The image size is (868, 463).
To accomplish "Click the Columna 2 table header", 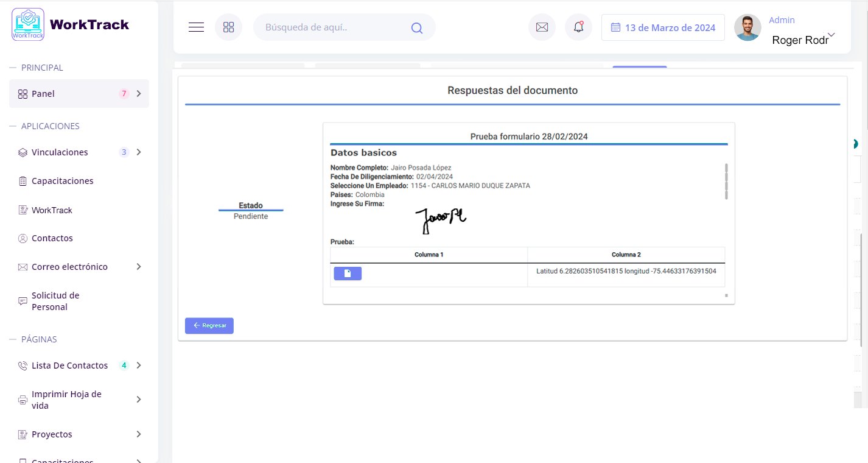I will pyautogui.click(x=626, y=255).
